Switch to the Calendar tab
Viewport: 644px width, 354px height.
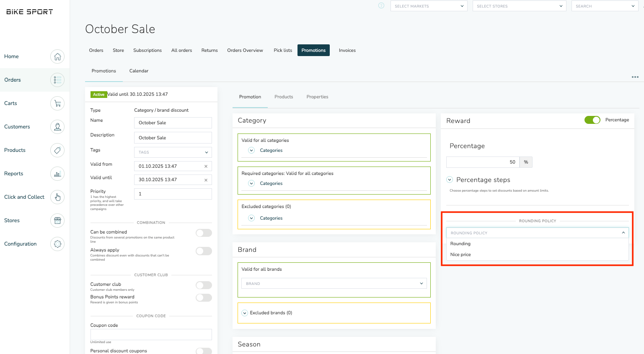[139, 71]
